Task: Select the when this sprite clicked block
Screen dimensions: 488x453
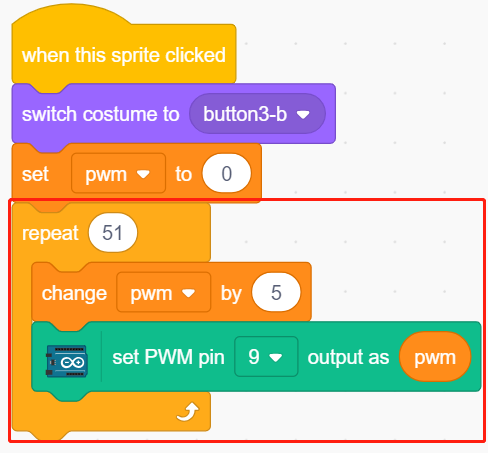Action: click(x=124, y=55)
